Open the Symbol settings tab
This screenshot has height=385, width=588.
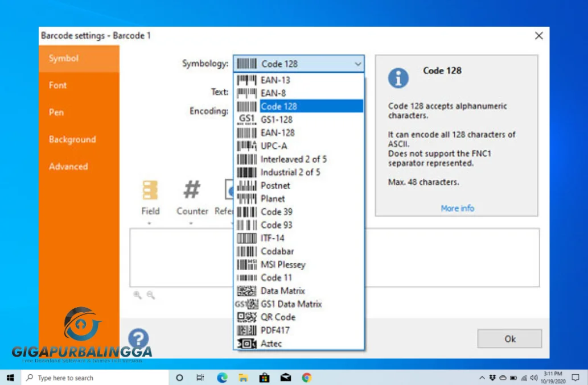[x=79, y=59]
